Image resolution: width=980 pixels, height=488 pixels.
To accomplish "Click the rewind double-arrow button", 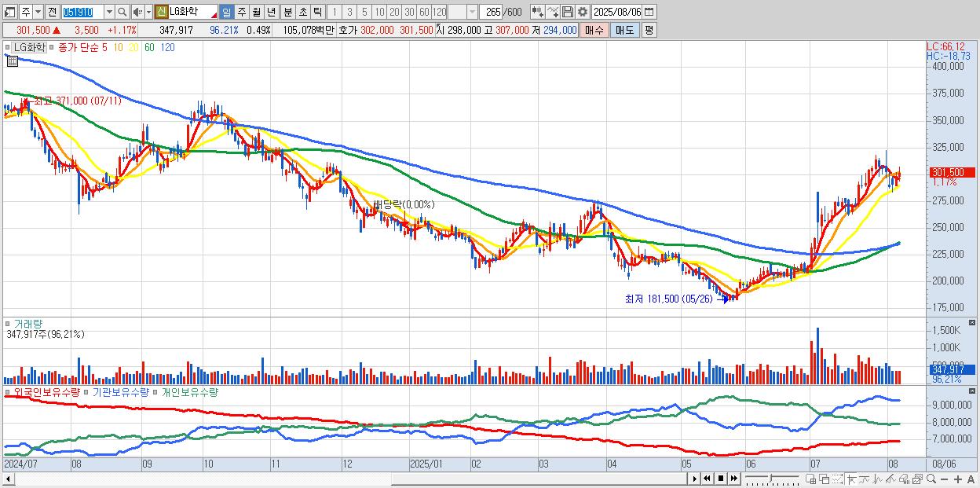I will (x=708, y=479).
